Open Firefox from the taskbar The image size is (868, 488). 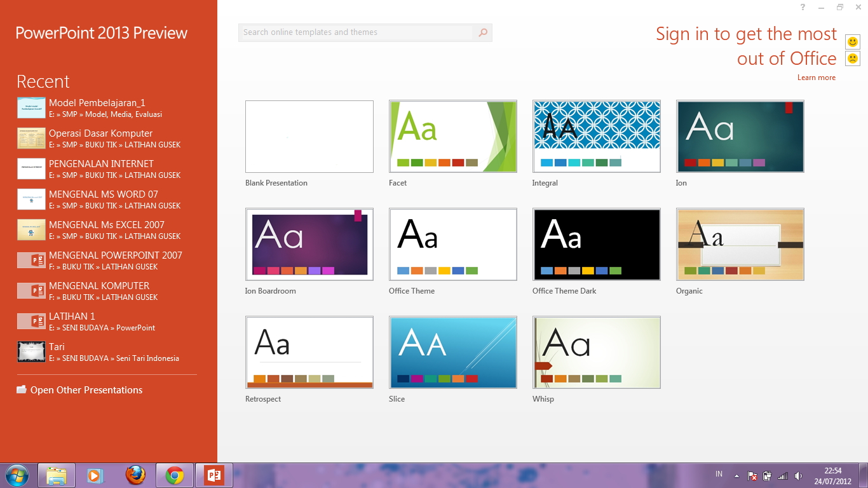tap(135, 475)
